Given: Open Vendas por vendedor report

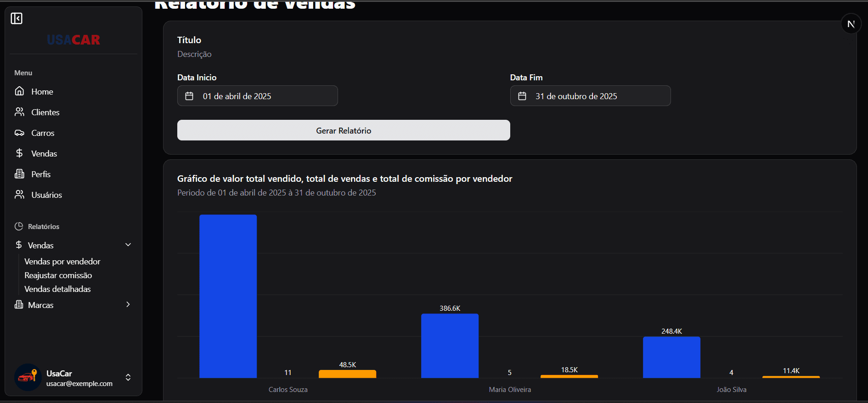Looking at the screenshot, I should (x=62, y=262).
